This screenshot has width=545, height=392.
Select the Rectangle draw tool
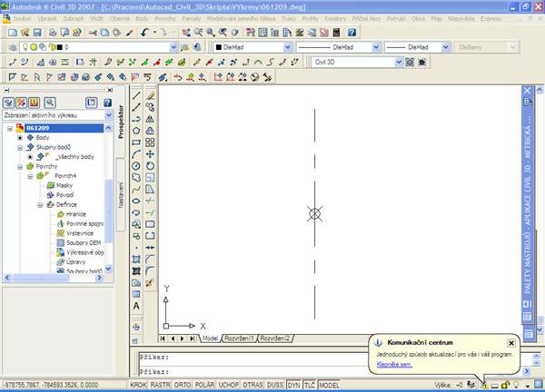(x=136, y=142)
